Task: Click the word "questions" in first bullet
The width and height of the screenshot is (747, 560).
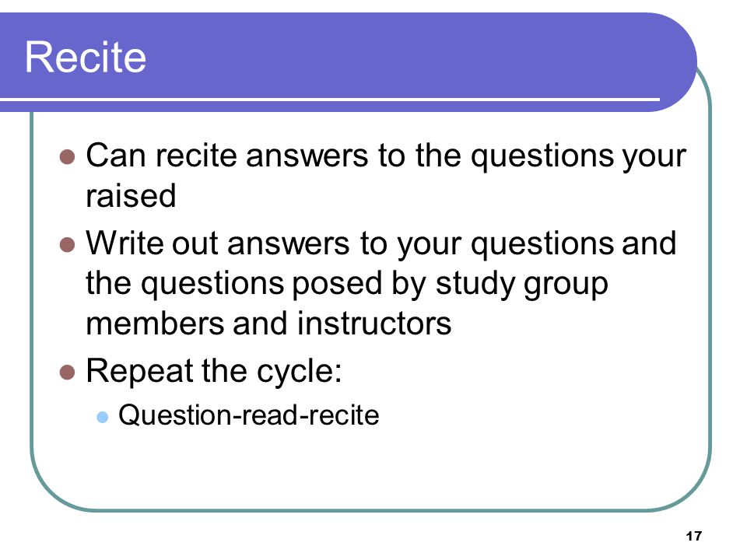Action: [542, 157]
